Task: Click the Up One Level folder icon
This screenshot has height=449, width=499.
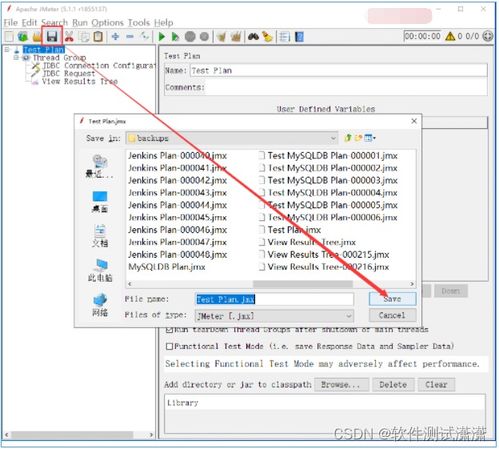Action: tap(348, 138)
